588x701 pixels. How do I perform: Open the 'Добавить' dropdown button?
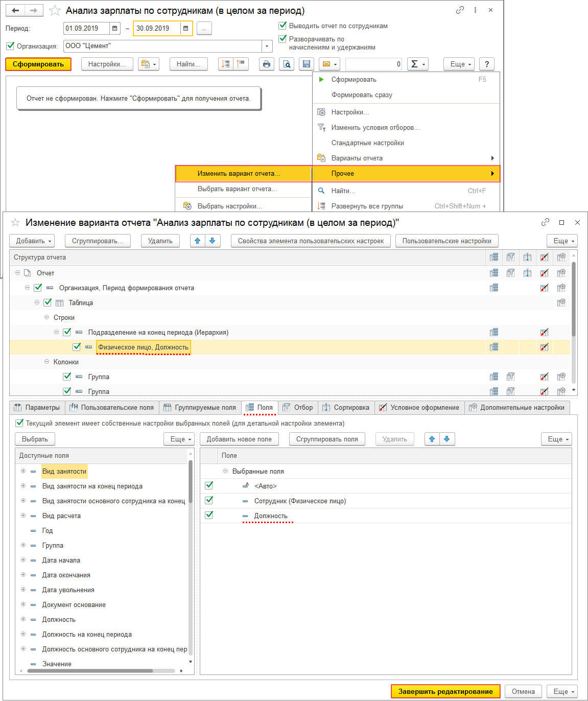pos(34,241)
